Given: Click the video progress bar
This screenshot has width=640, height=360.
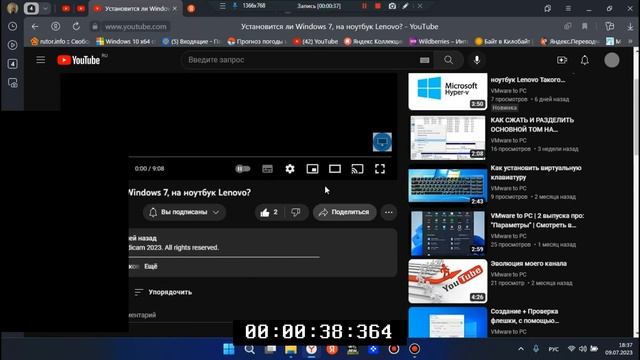Looking at the screenshot, I should point(260,157).
